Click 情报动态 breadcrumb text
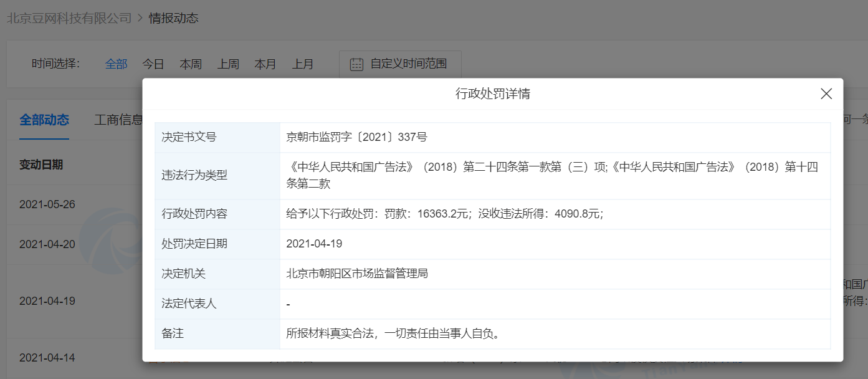This screenshot has height=379, width=868. coord(173,18)
